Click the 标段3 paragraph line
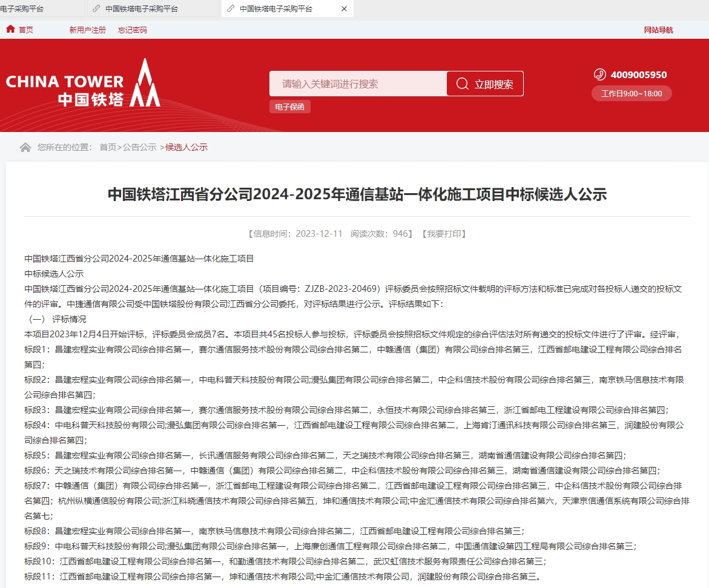 coord(346,410)
